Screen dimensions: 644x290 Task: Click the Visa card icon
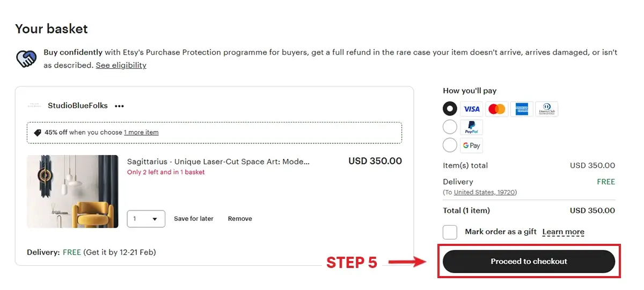click(472, 109)
